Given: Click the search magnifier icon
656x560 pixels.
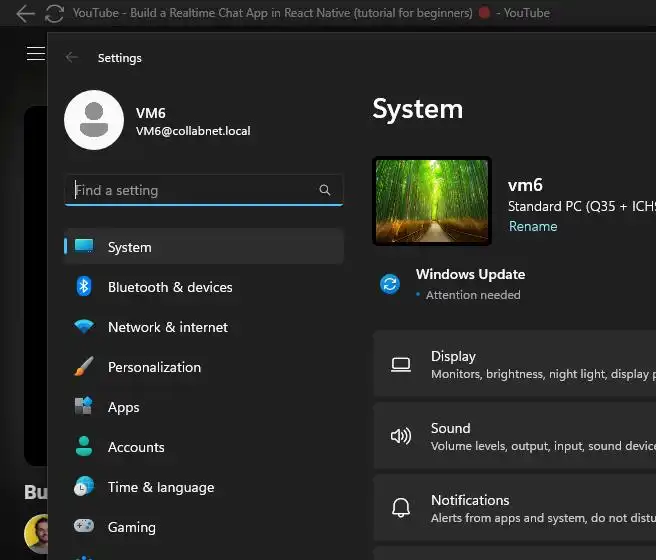Looking at the screenshot, I should pos(325,190).
